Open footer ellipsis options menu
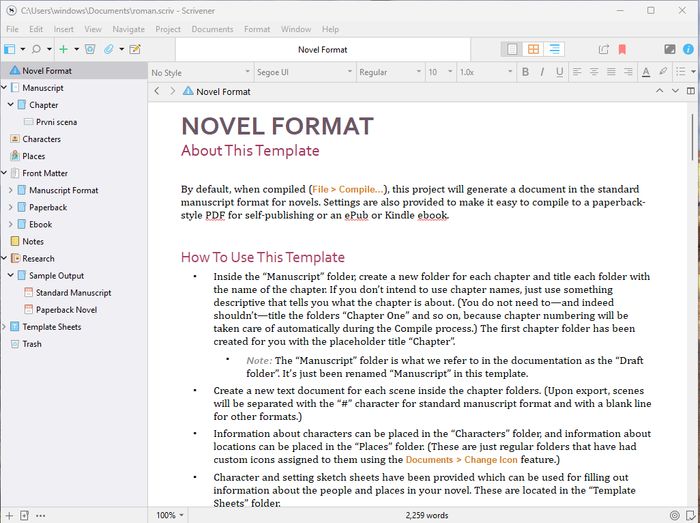Screen dimensions: 700x523 click(x=41, y=515)
